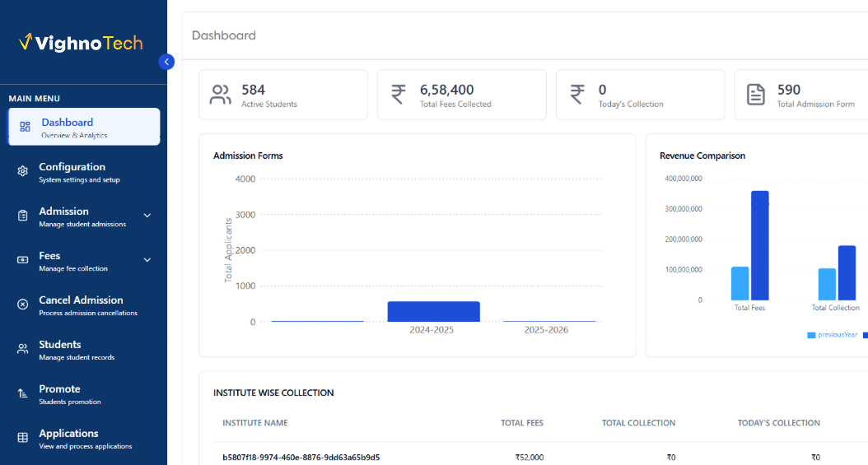Screen dimensions: 868x465
Task: Collapse the sidebar with the arrow toggle
Action: (167, 62)
